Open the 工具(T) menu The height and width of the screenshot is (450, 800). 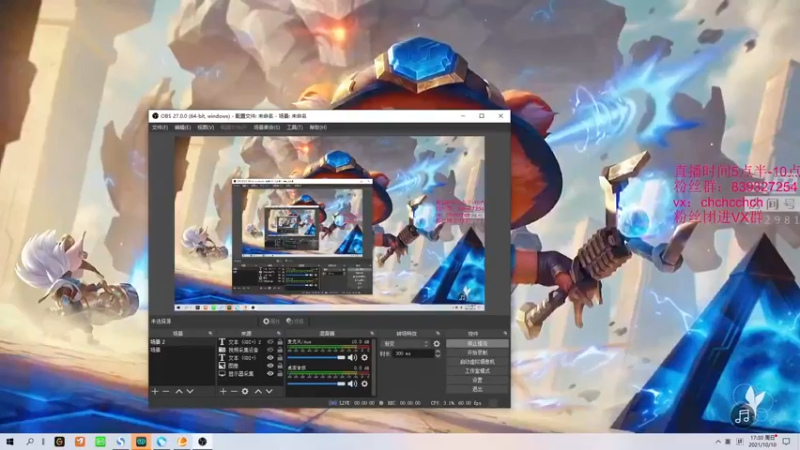click(294, 128)
